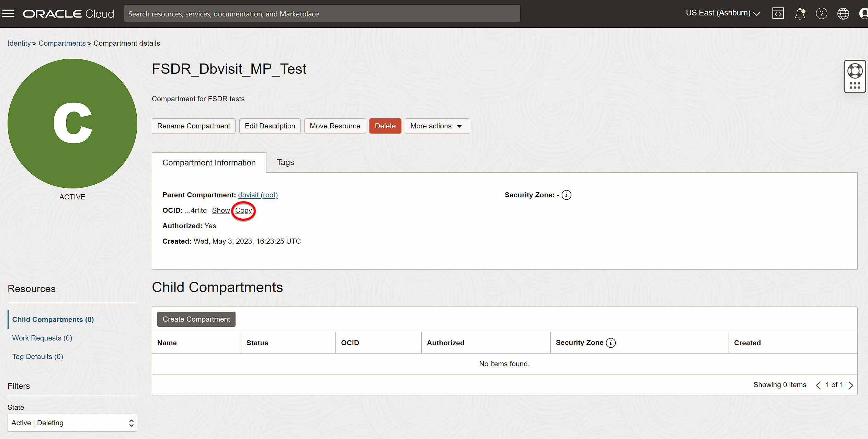Click the ACTIVE status label
Viewport: 868px width, 439px height.
pos(72,197)
